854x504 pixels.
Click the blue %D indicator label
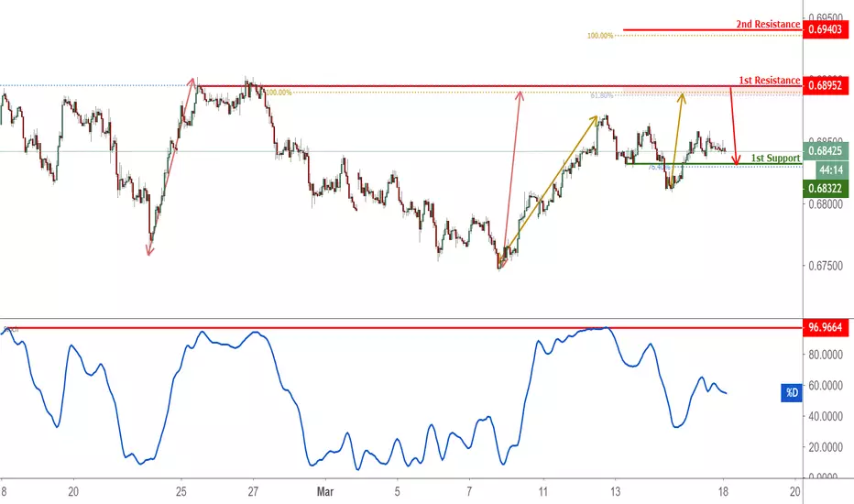point(792,392)
